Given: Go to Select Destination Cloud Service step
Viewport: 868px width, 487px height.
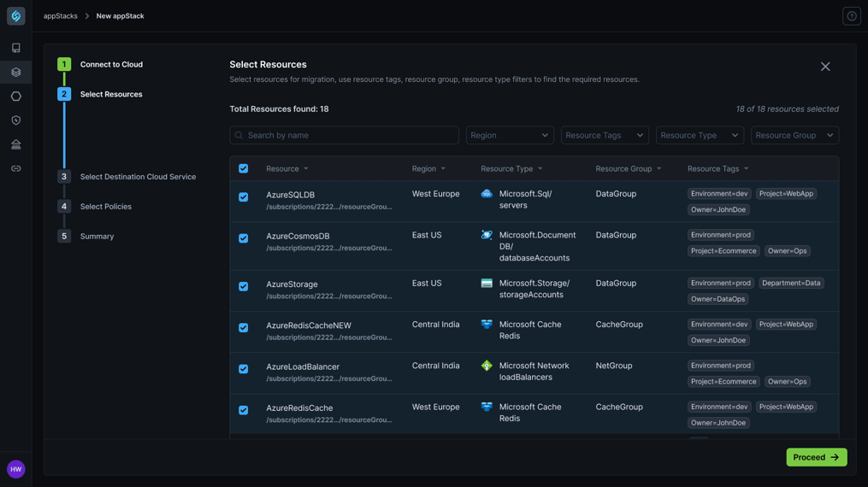Looking at the screenshot, I should pos(138,177).
